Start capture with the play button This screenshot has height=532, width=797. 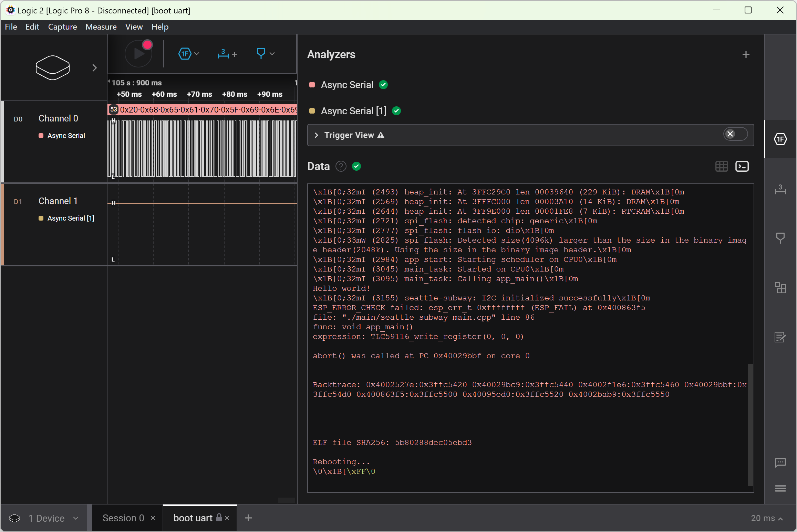(x=138, y=54)
